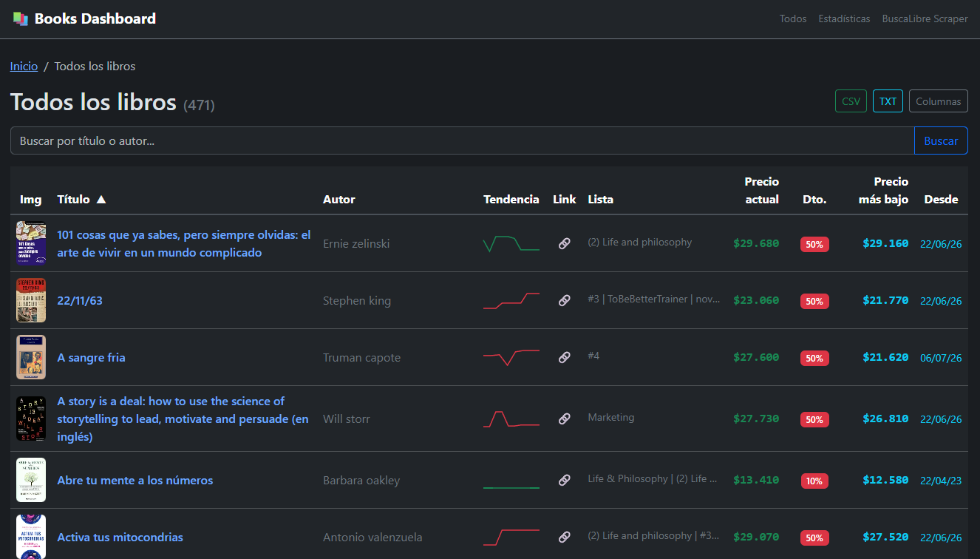Screen dimensions: 980x559
Task: Click the Buscar search button
Action: pyautogui.click(x=941, y=140)
